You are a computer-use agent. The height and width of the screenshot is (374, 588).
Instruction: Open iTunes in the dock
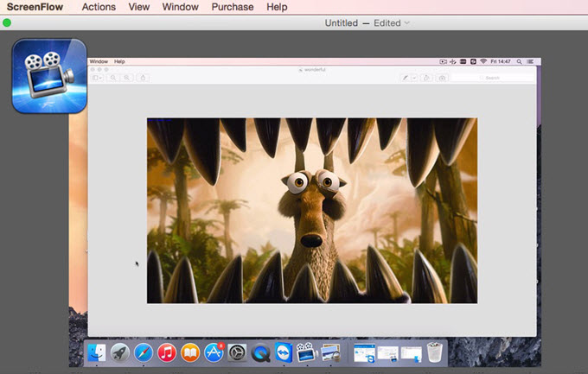(167, 352)
